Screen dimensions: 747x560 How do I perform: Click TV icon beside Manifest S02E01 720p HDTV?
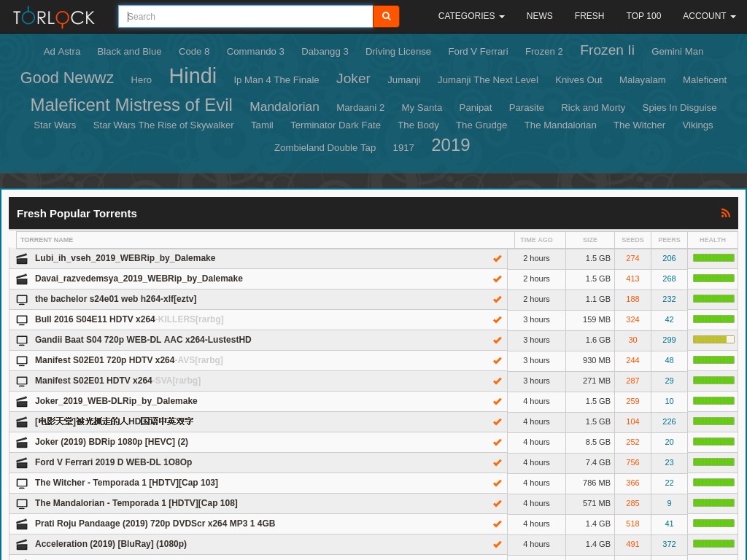[x=22, y=361]
